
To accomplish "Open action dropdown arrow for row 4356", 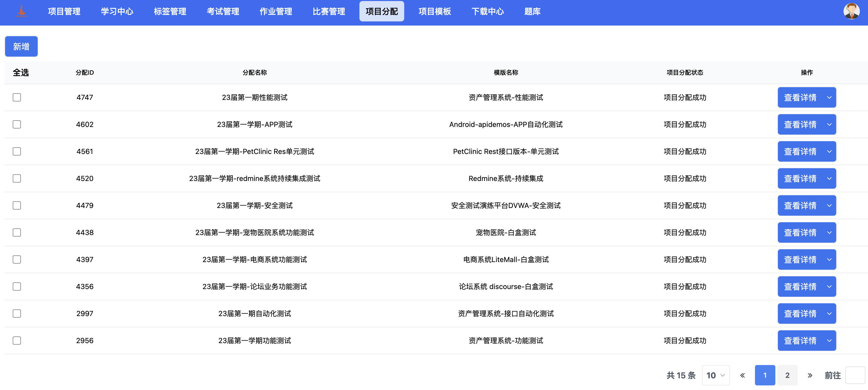I will coord(829,287).
